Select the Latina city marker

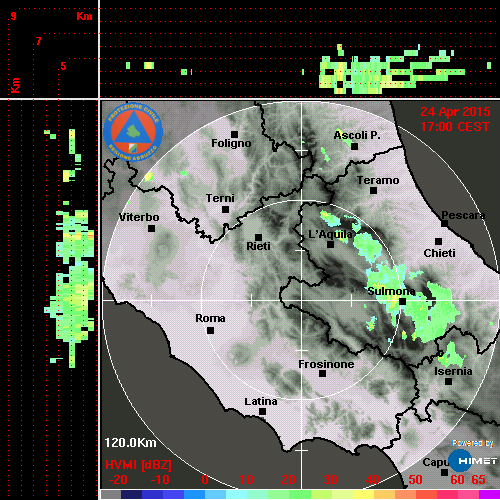pos(262,411)
